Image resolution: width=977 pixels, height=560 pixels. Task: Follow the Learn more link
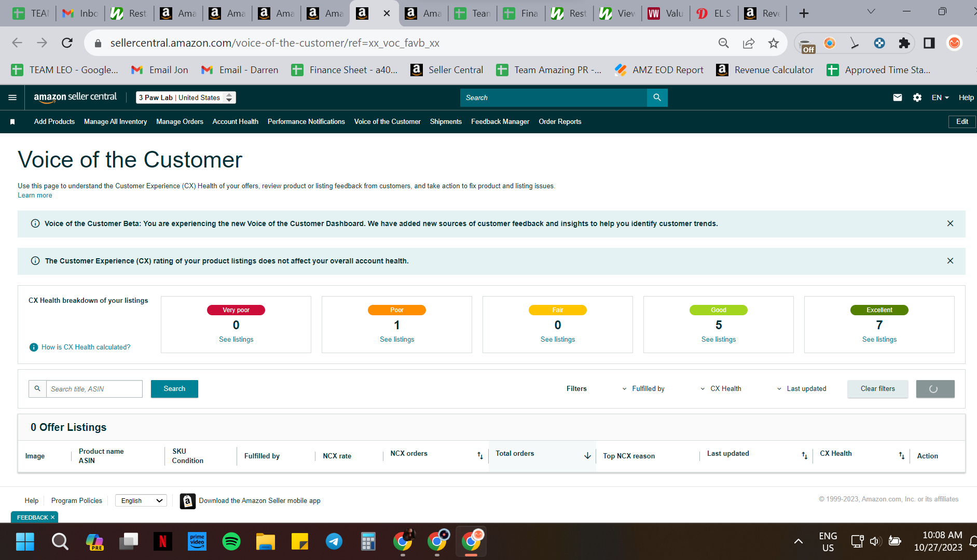coord(35,195)
